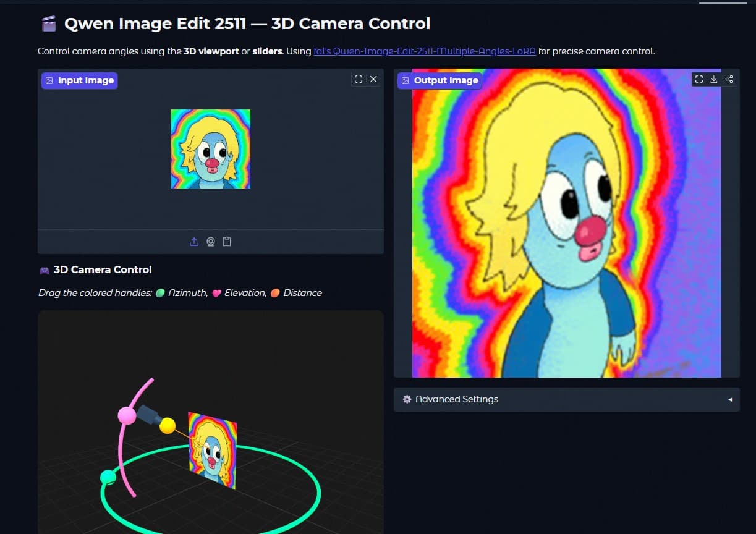The image size is (756, 534).
Task: Share the output image
Action: click(x=729, y=79)
